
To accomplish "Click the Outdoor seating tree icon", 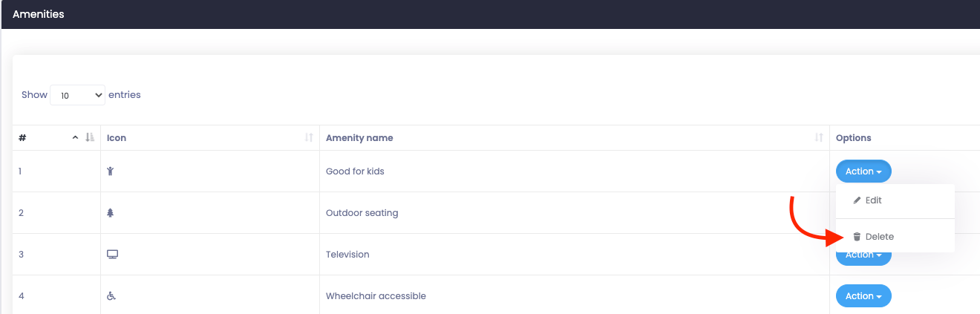I will (111, 213).
